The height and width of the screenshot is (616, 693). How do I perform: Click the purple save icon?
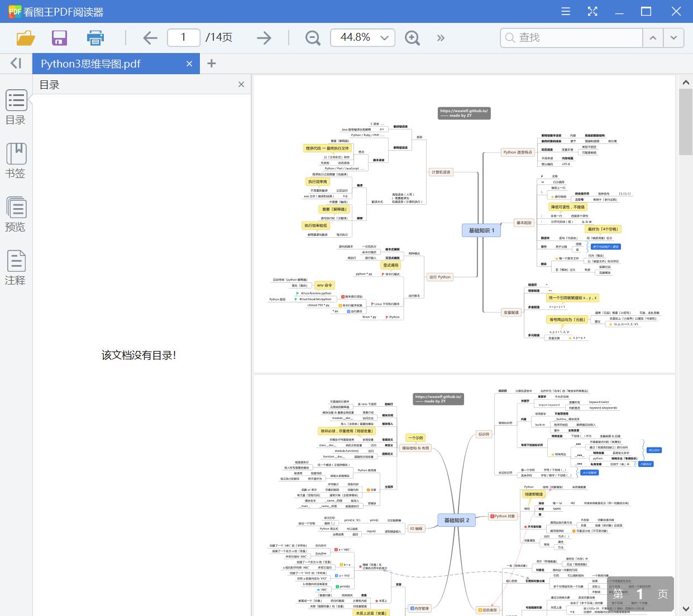point(59,37)
